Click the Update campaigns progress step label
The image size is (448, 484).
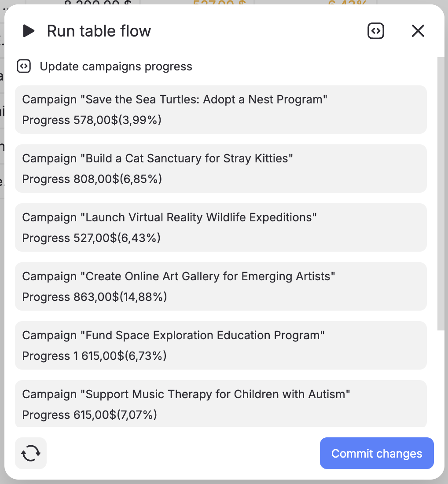tap(116, 66)
